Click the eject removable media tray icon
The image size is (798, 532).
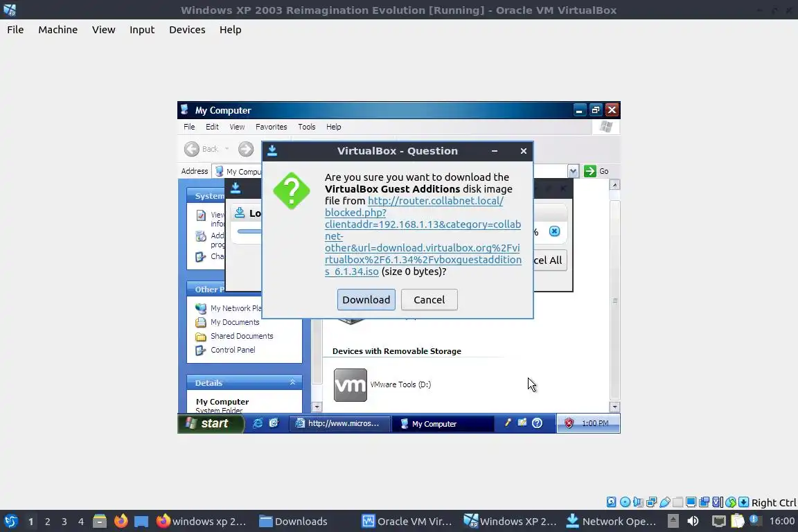point(673,521)
